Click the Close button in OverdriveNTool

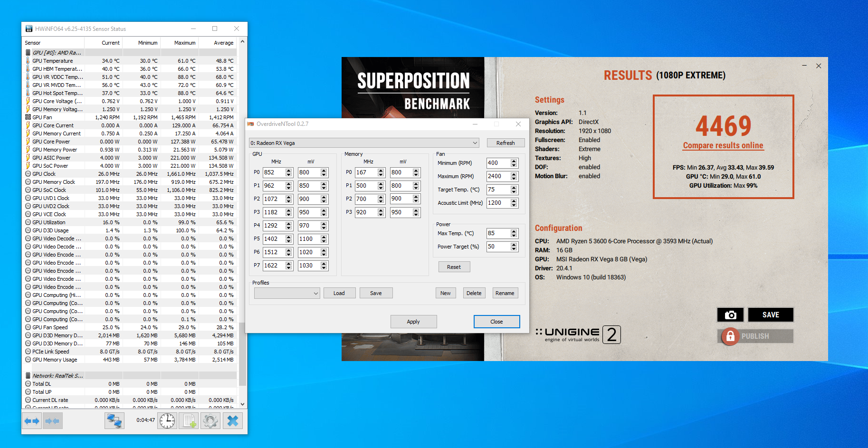pos(496,322)
